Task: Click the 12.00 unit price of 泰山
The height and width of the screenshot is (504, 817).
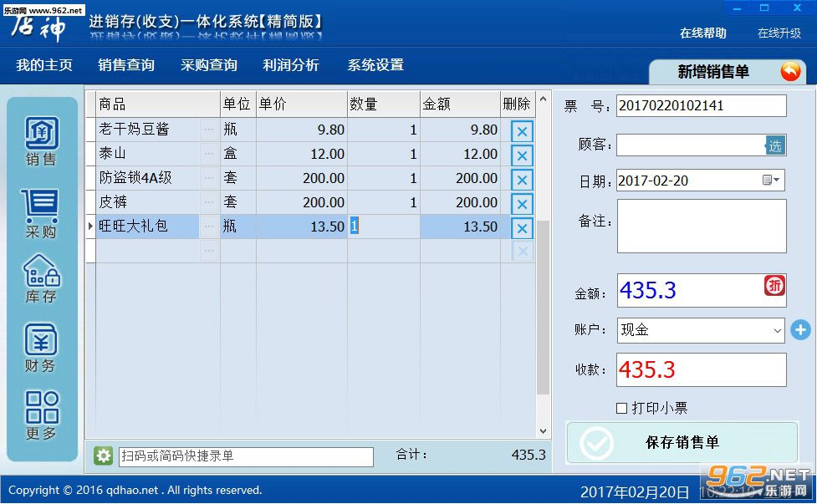Action: coord(302,154)
